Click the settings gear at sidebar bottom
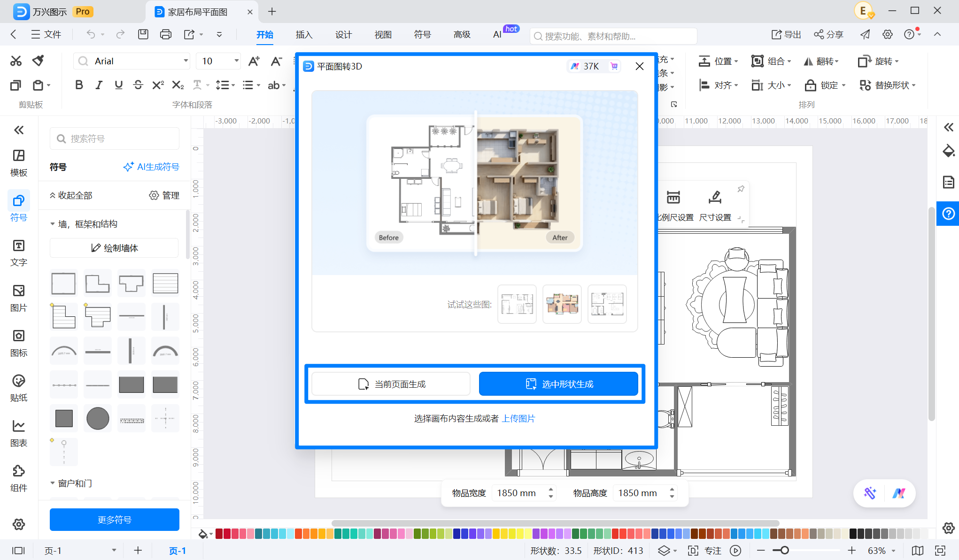The width and height of the screenshot is (959, 560). (19, 524)
